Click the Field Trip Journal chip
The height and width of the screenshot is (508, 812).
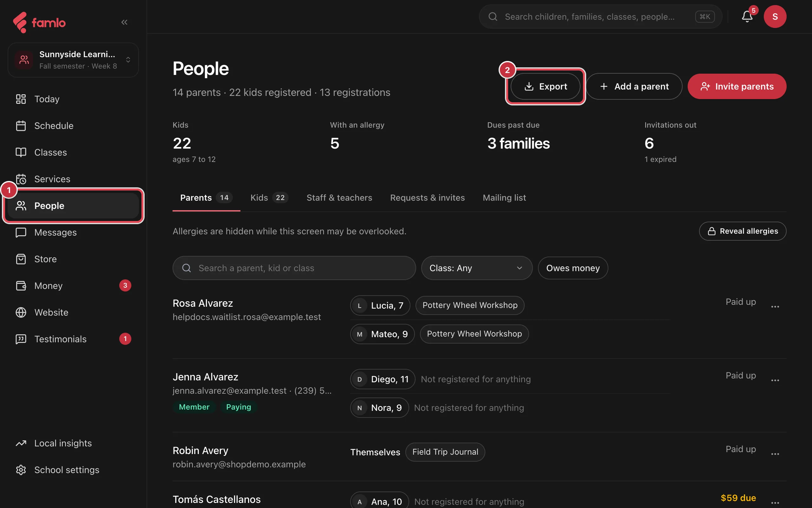445,452
